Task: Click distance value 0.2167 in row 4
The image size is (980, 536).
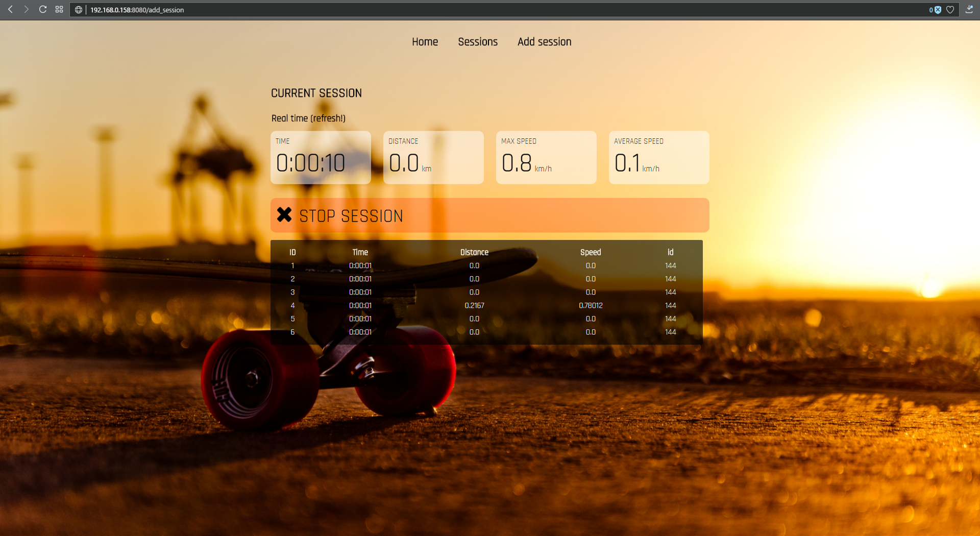Action: pyautogui.click(x=474, y=305)
